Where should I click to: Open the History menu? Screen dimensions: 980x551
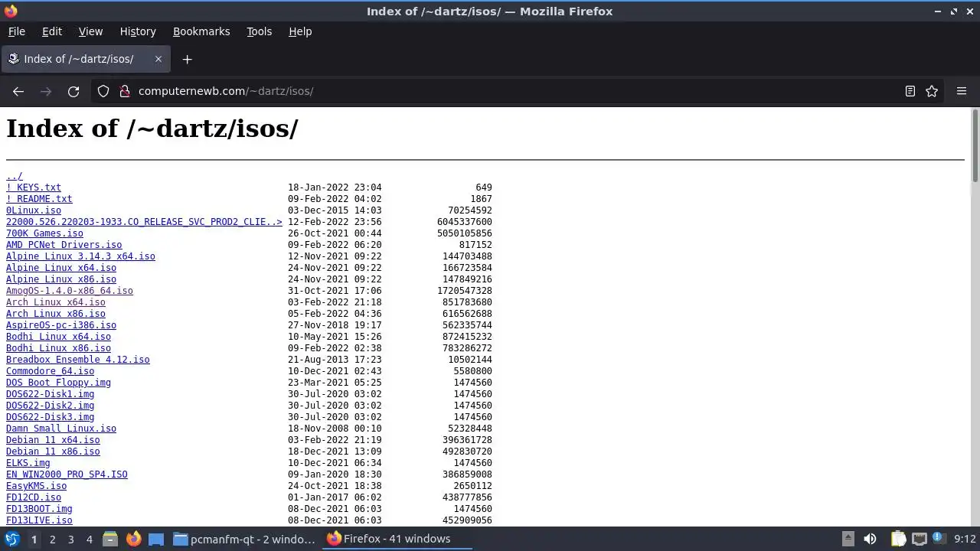click(138, 31)
